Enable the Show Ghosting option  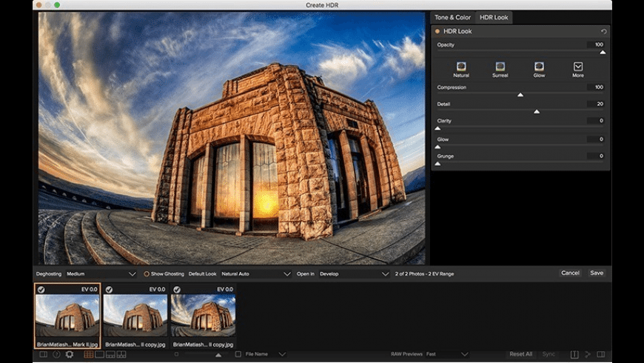[x=147, y=273]
